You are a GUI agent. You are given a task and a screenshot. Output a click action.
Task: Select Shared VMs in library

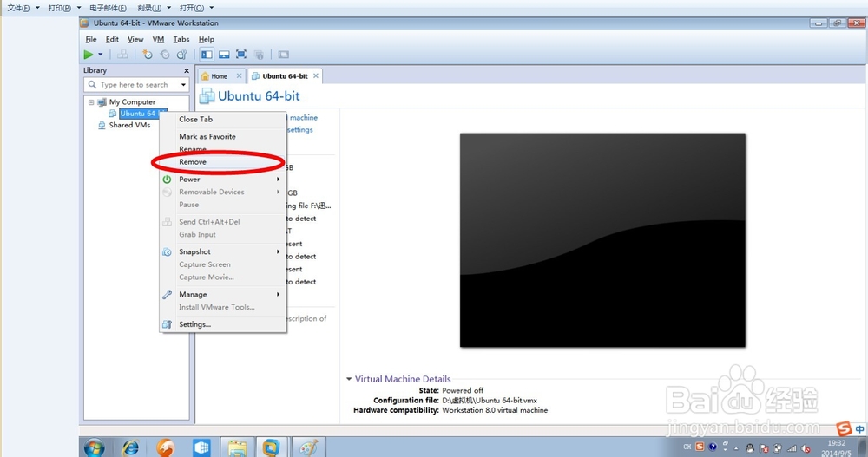(129, 125)
